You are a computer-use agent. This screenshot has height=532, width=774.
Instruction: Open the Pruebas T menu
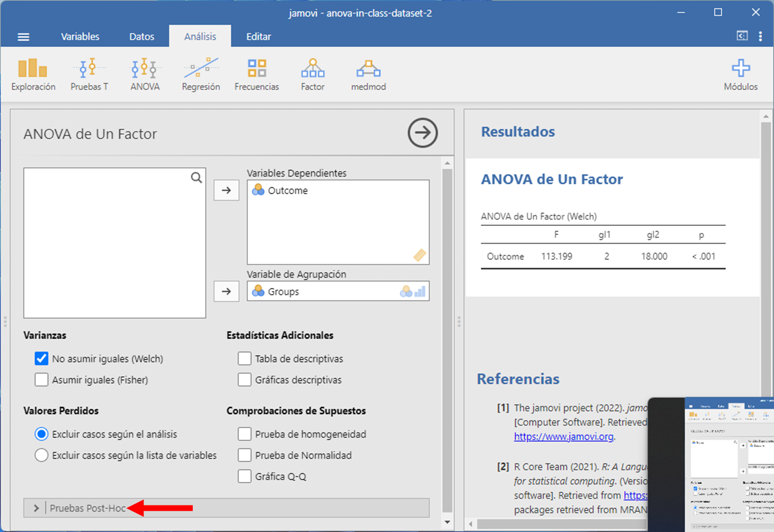click(89, 74)
